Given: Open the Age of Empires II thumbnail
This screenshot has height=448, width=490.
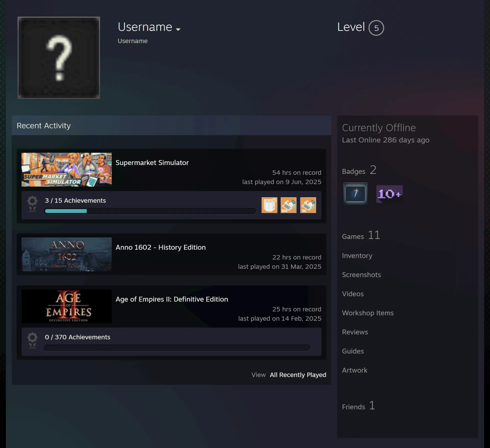Looking at the screenshot, I should (x=67, y=306).
